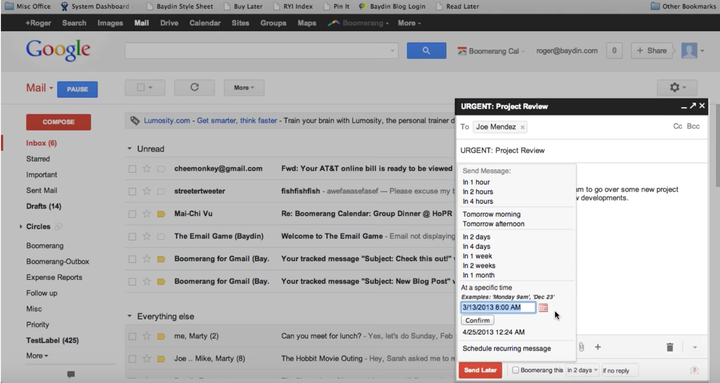
Task: Open the 'in 2 days' Boomerang dropdown
Action: click(582, 370)
